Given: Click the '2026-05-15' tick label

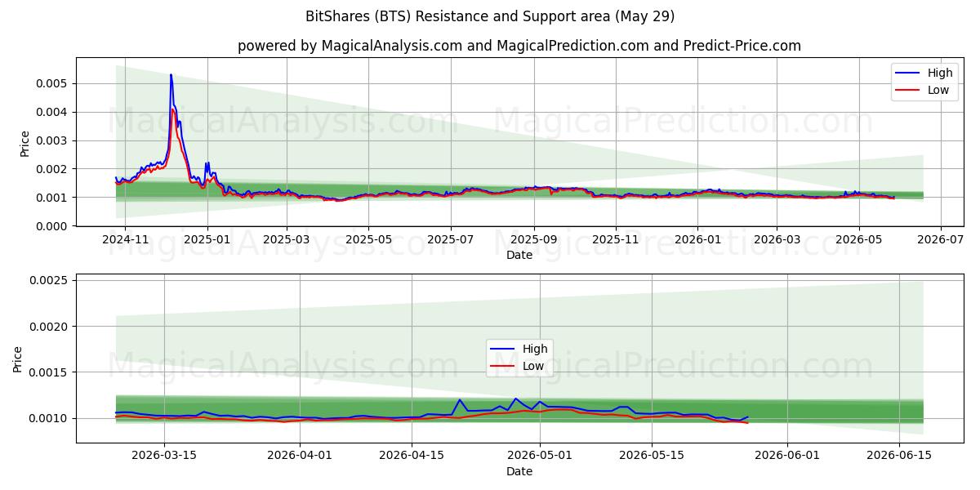Looking at the screenshot, I should tap(652, 456).
